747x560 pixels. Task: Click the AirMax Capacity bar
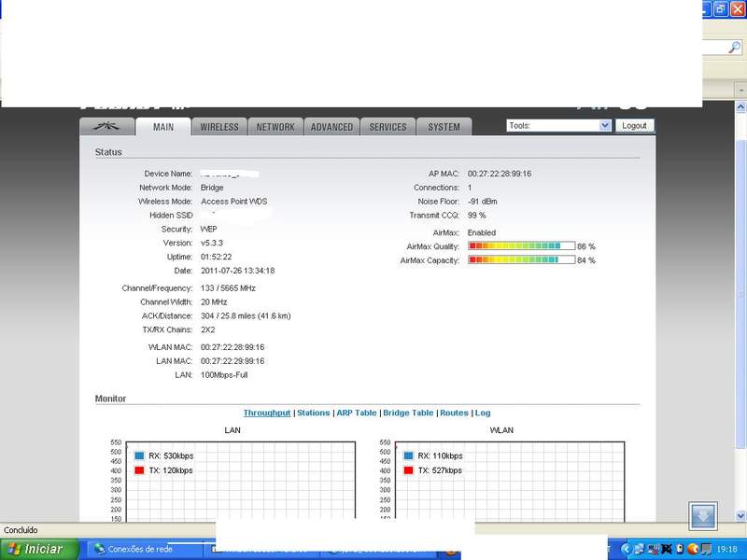(522, 260)
